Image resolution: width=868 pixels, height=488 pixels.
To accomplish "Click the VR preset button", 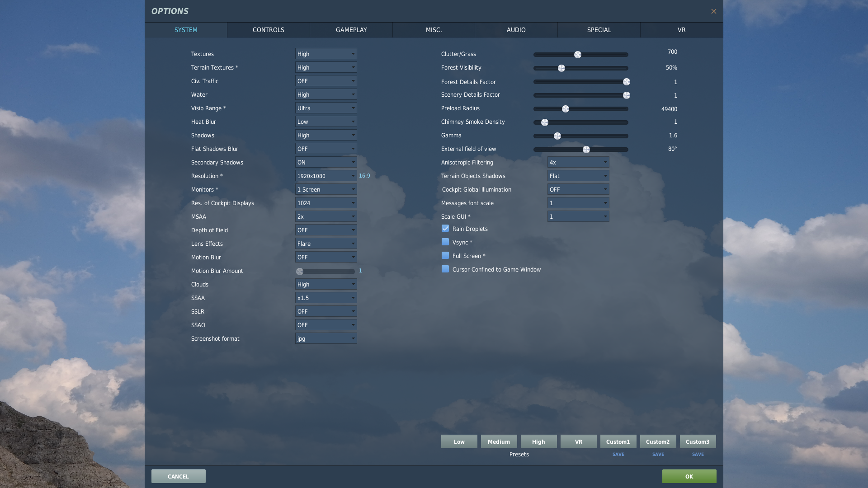I will tap(578, 441).
